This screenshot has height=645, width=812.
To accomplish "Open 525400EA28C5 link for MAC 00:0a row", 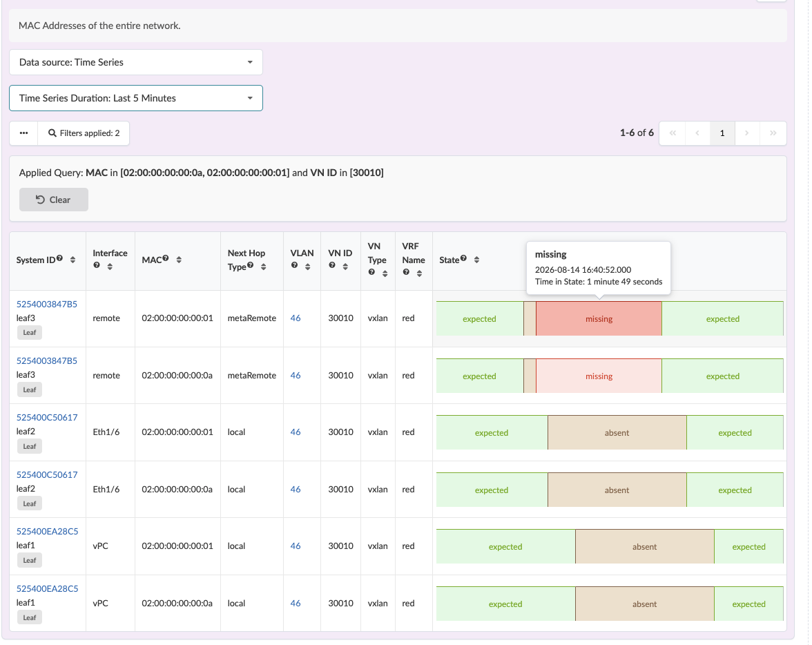I will coord(47,588).
